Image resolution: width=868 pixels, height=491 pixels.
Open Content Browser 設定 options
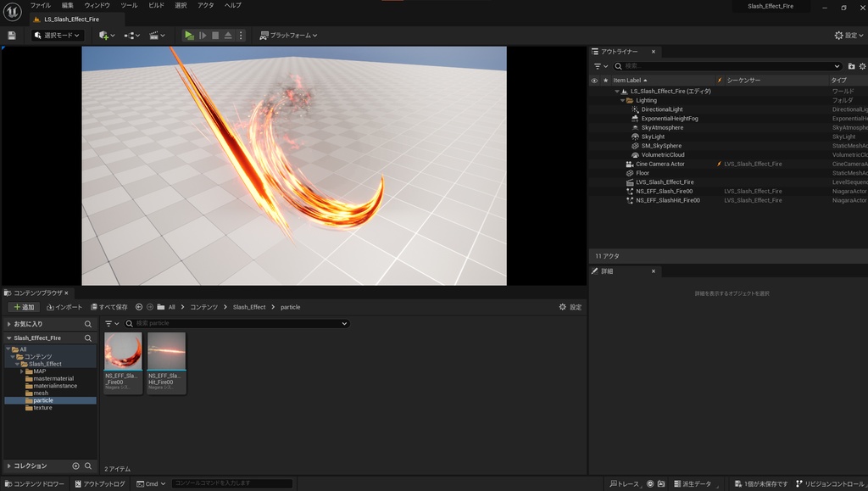coord(570,307)
